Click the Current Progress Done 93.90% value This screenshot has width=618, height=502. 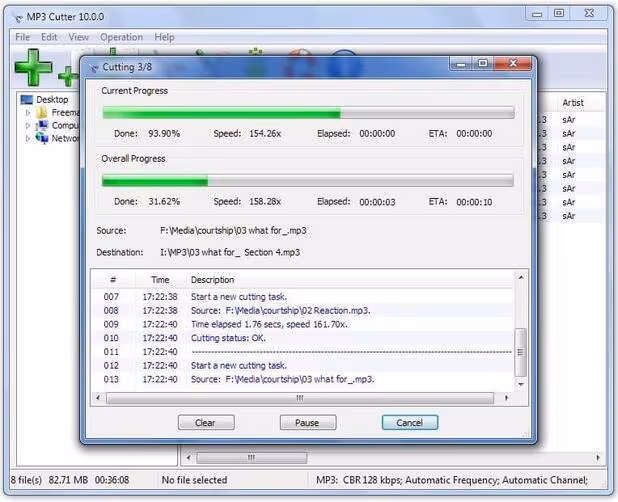coord(164,134)
